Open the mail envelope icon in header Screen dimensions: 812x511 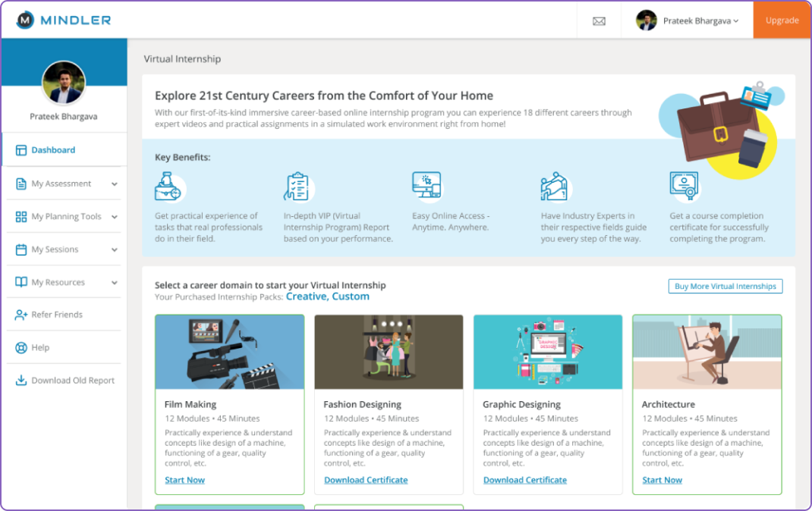[x=599, y=21]
